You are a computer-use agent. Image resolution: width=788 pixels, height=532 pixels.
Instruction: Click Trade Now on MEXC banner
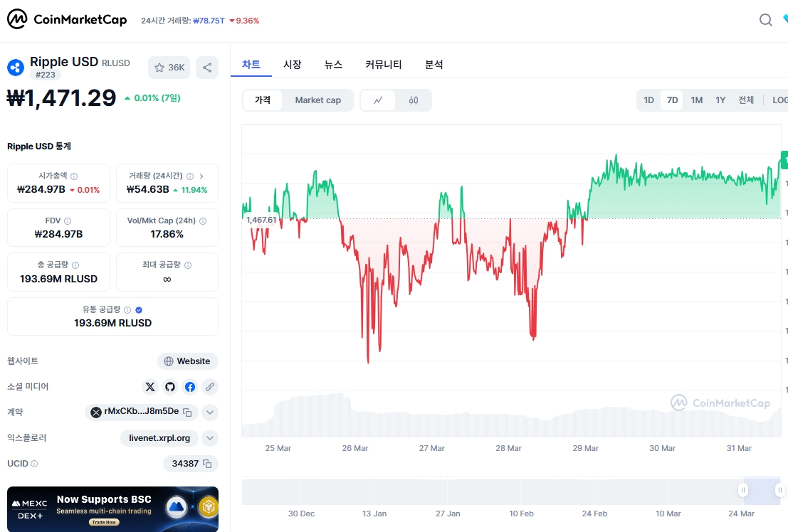pyautogui.click(x=104, y=522)
